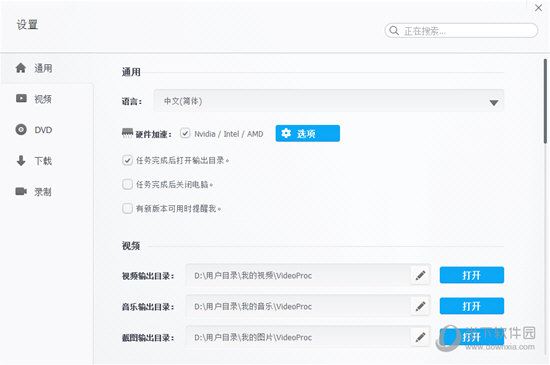Click the 正在搜索 search input field
This screenshot has width=550, height=365.
tap(461, 31)
